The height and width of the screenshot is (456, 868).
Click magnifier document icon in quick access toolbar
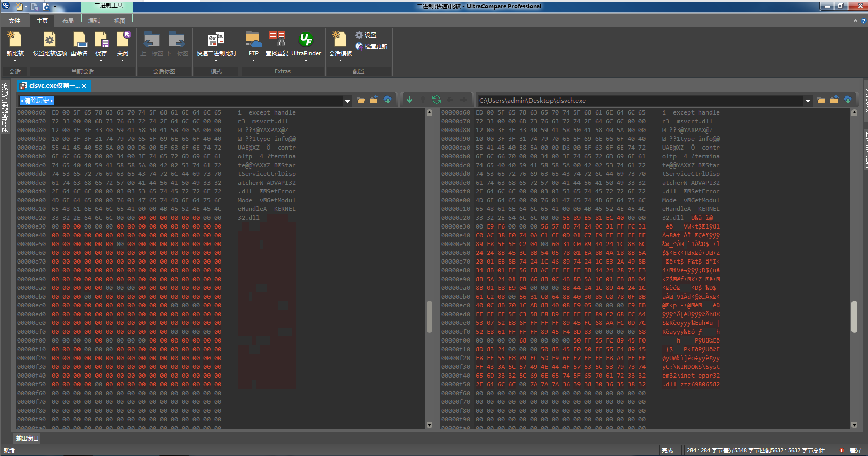pos(46,7)
